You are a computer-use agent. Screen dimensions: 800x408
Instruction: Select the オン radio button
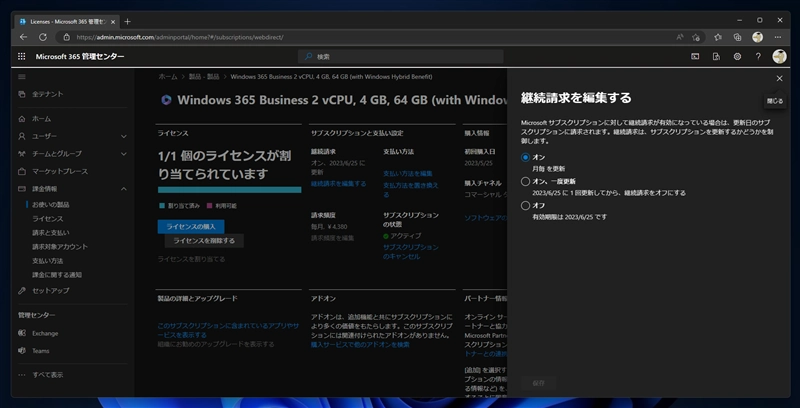tap(526, 157)
